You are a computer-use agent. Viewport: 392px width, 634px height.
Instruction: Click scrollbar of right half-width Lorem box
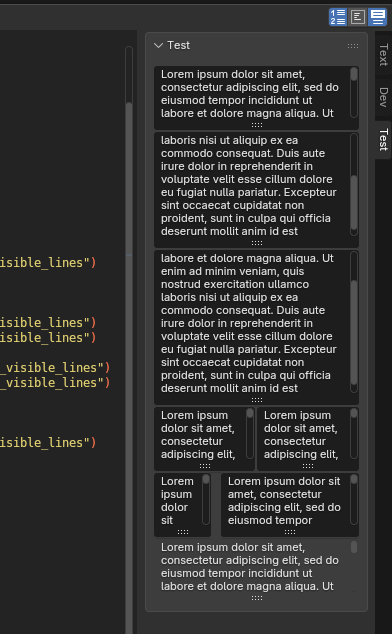click(354, 433)
